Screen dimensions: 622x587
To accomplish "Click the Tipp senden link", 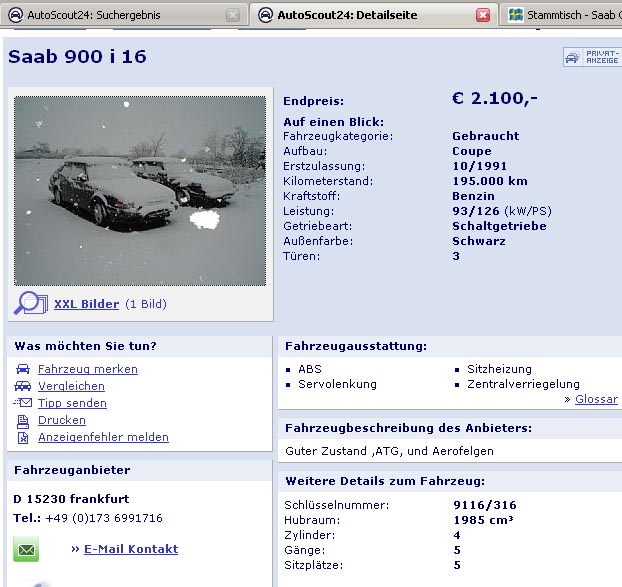I will 72,403.
